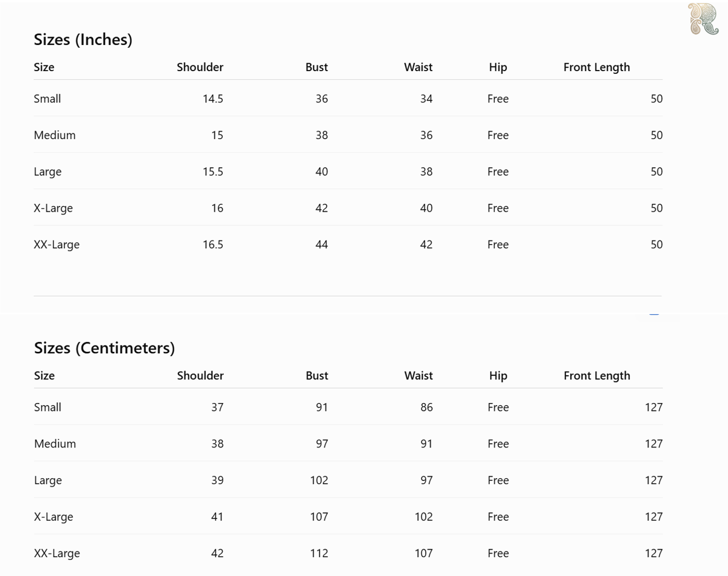Click the Shoulder column header in inches table
728x576 pixels.
[x=200, y=67]
